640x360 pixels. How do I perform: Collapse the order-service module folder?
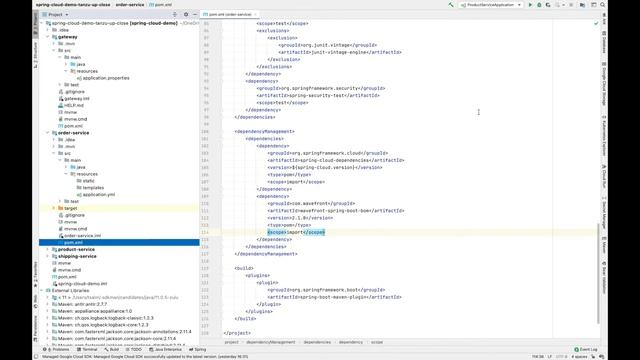click(x=48, y=133)
